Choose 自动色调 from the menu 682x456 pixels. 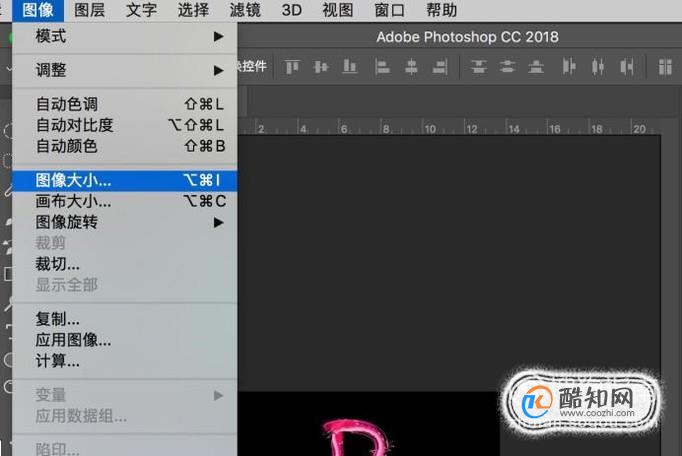pos(124,104)
